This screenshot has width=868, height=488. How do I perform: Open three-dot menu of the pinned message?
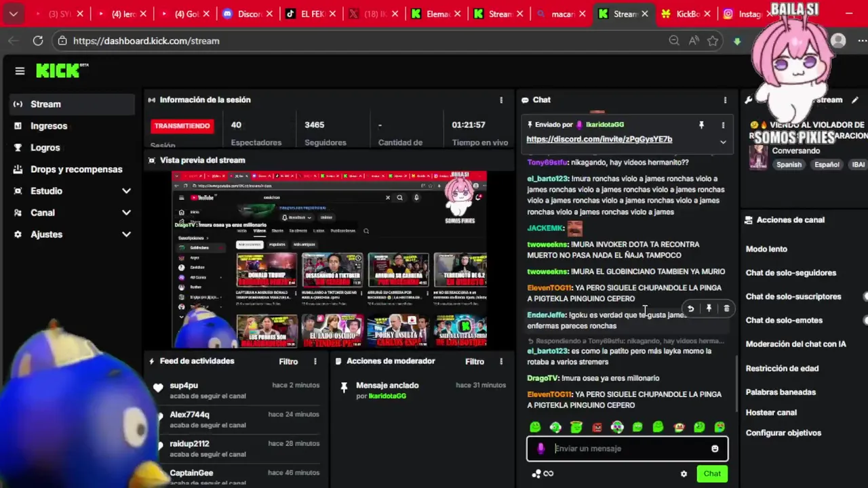(723, 125)
